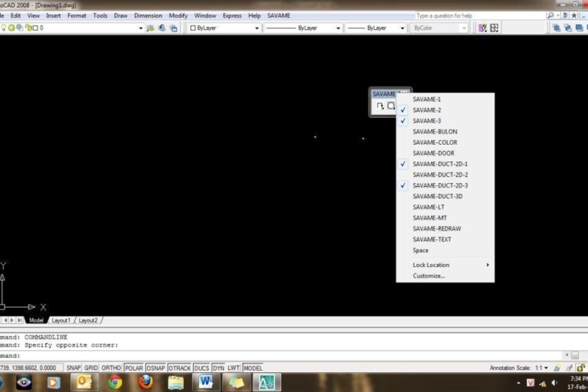Click the Model tab
Viewport: 588px width, 392px height.
pos(36,320)
